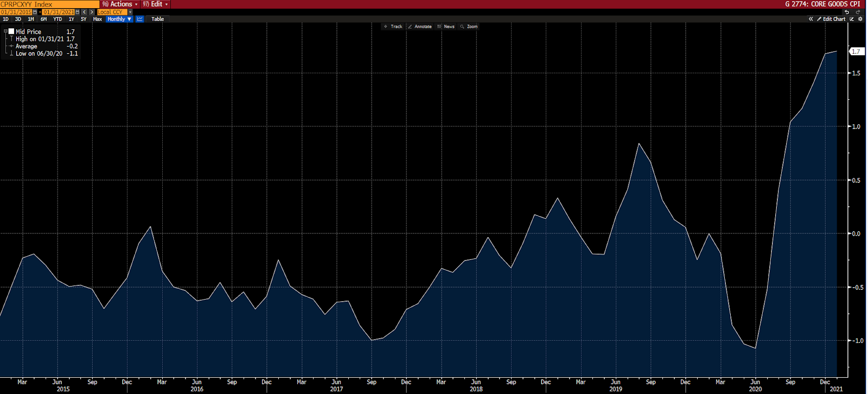Click the annotation edit icon beside gear
This screenshot has width=868, height=394.
pyautogui.click(x=852, y=19)
